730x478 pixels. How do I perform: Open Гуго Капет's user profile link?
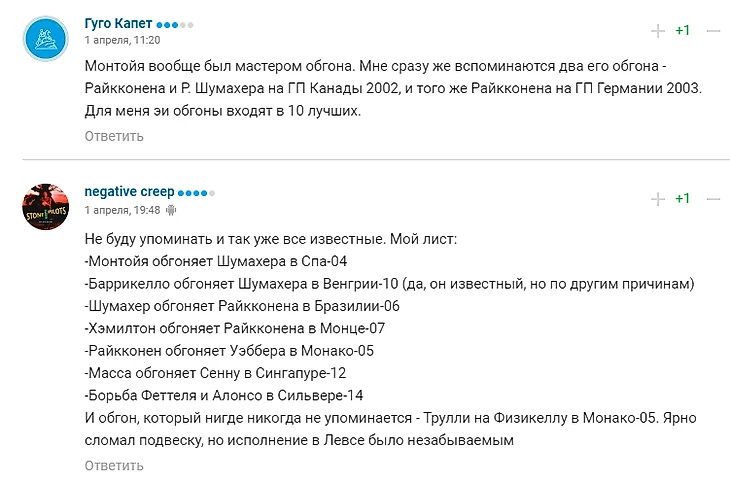(x=118, y=23)
